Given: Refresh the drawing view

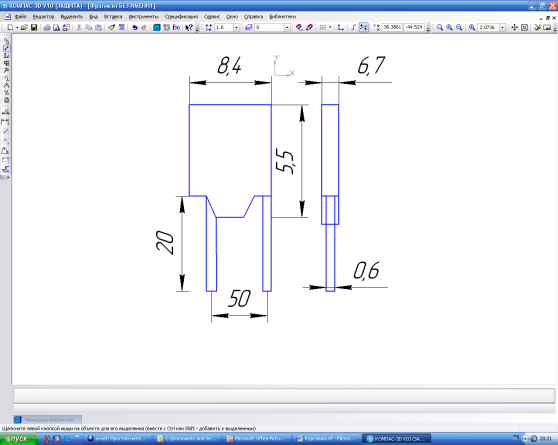Looking at the screenshot, I should click(x=537, y=27).
